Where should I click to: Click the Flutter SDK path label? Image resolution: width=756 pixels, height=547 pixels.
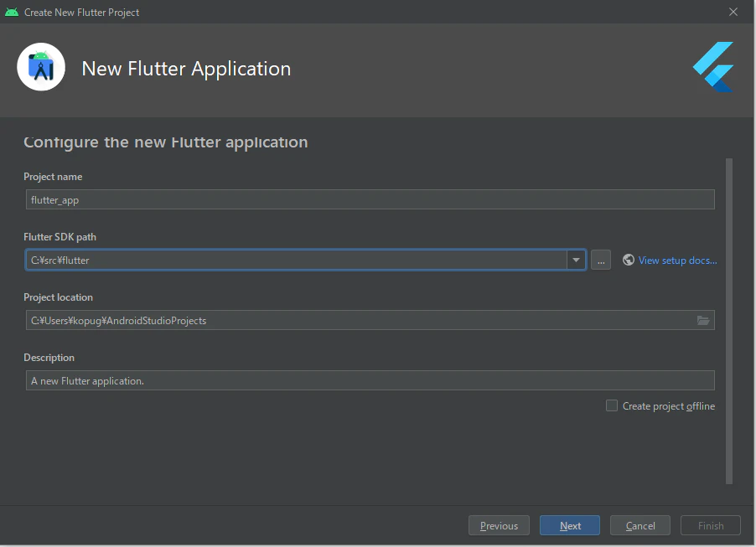[x=60, y=237]
